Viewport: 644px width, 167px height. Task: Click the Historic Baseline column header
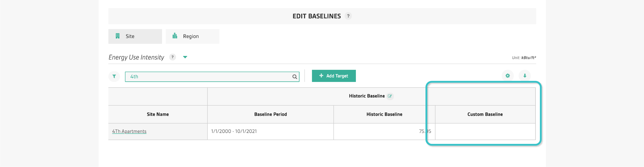click(384, 114)
